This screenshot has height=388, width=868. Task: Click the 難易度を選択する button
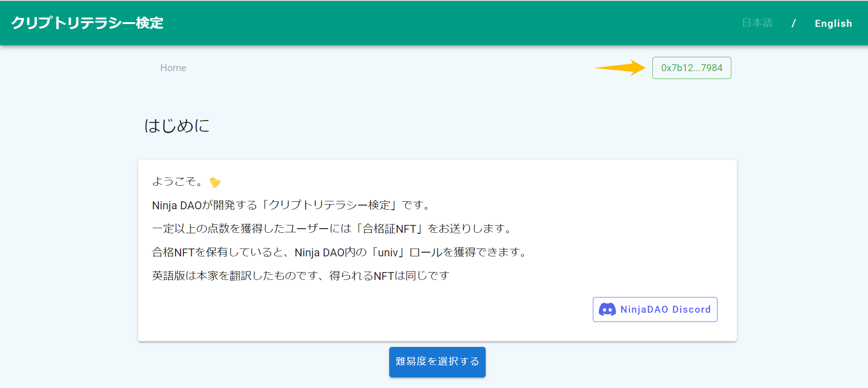437,362
